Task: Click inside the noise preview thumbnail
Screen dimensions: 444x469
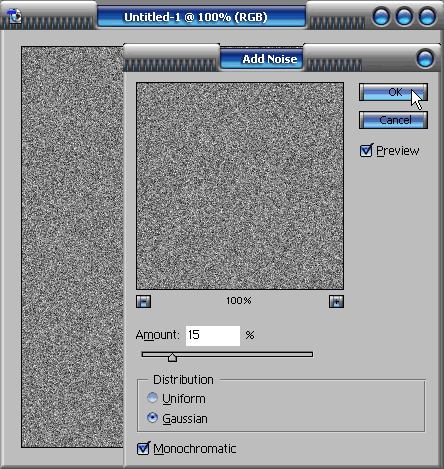Action: pos(240,186)
